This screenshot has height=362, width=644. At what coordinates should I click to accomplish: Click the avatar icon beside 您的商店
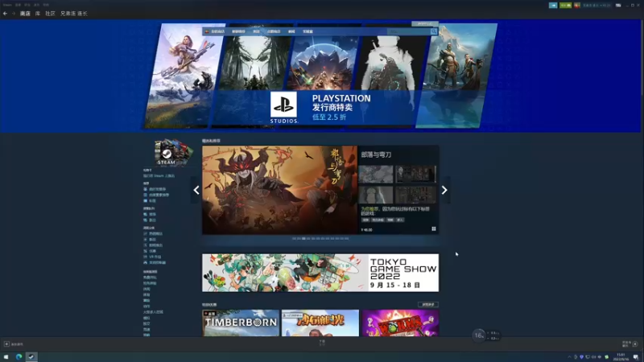[x=207, y=31]
